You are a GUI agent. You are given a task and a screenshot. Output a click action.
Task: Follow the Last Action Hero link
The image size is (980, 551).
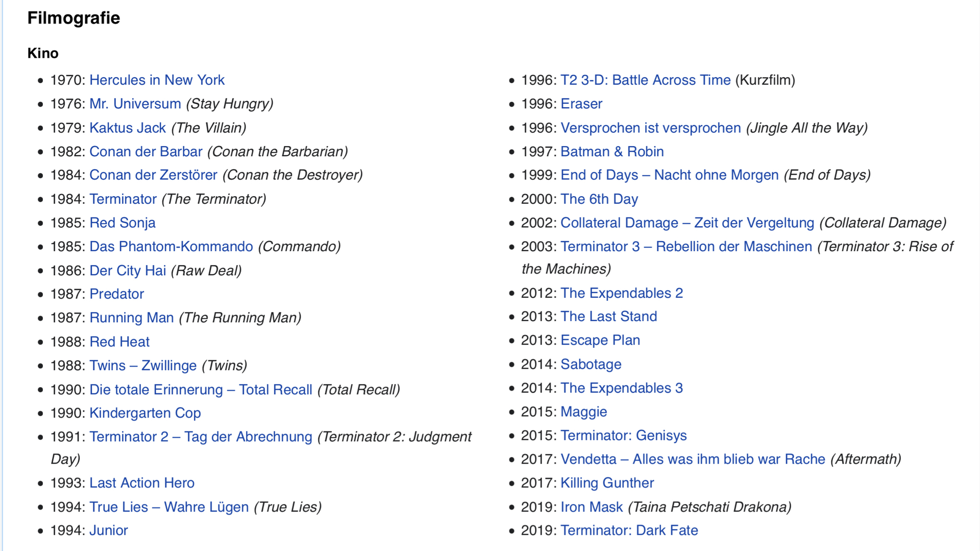(142, 483)
